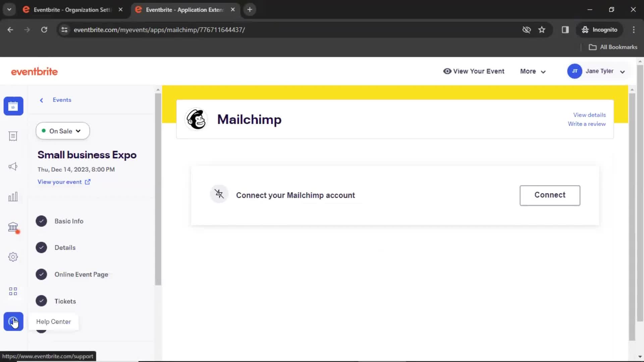
Task: Click the disconnected plug icon
Action: tap(219, 194)
